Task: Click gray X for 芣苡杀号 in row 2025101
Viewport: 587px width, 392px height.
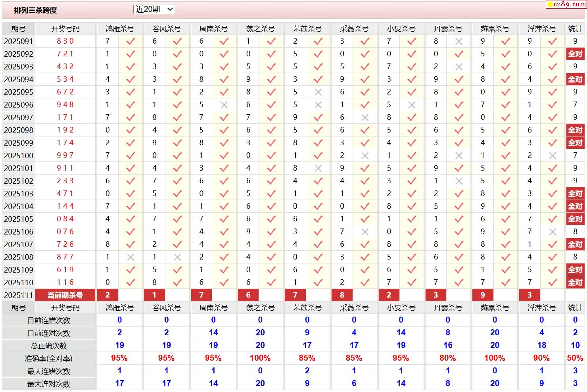Action: 318,168
